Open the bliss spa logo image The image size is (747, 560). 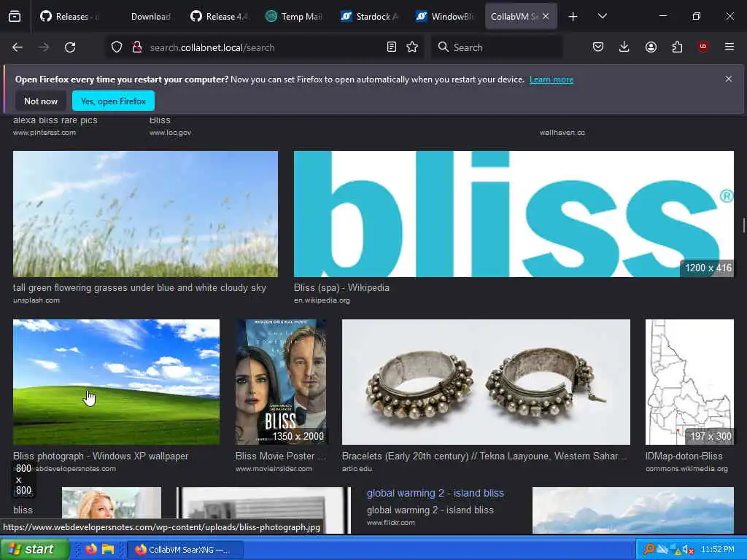(514, 214)
